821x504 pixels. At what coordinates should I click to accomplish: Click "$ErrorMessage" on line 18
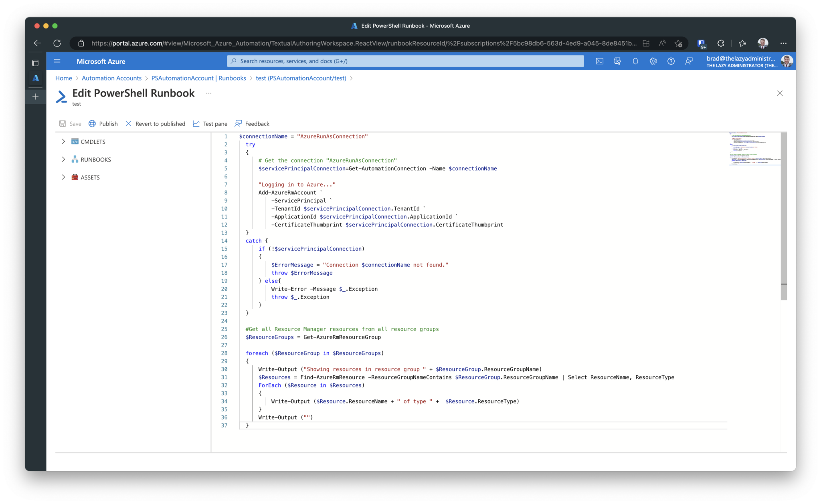pyautogui.click(x=311, y=273)
